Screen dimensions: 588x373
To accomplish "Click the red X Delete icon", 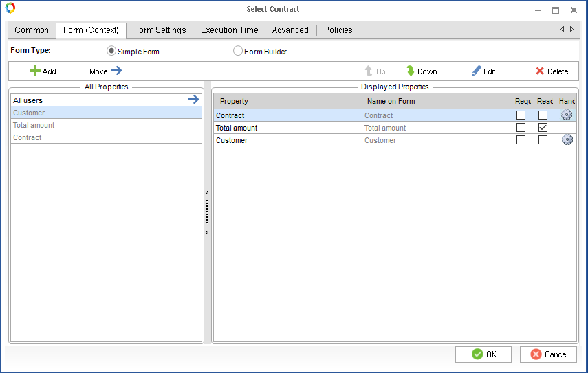I will (540, 71).
